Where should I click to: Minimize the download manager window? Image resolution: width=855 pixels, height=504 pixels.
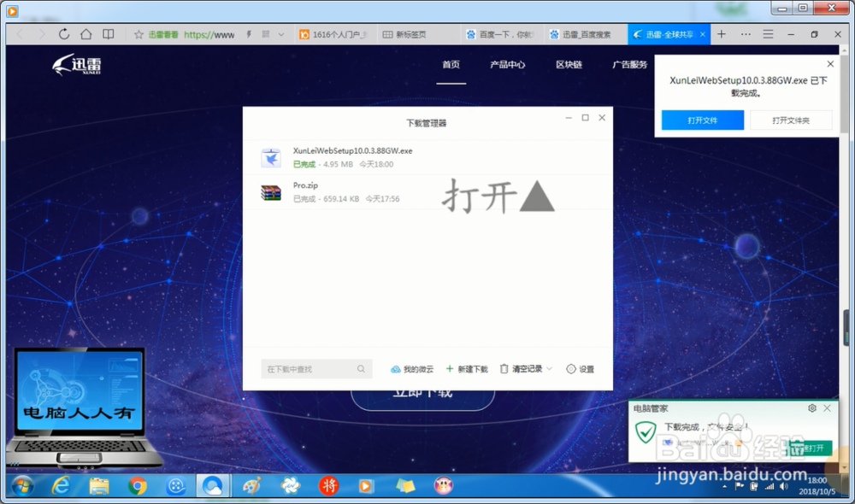tap(569, 118)
